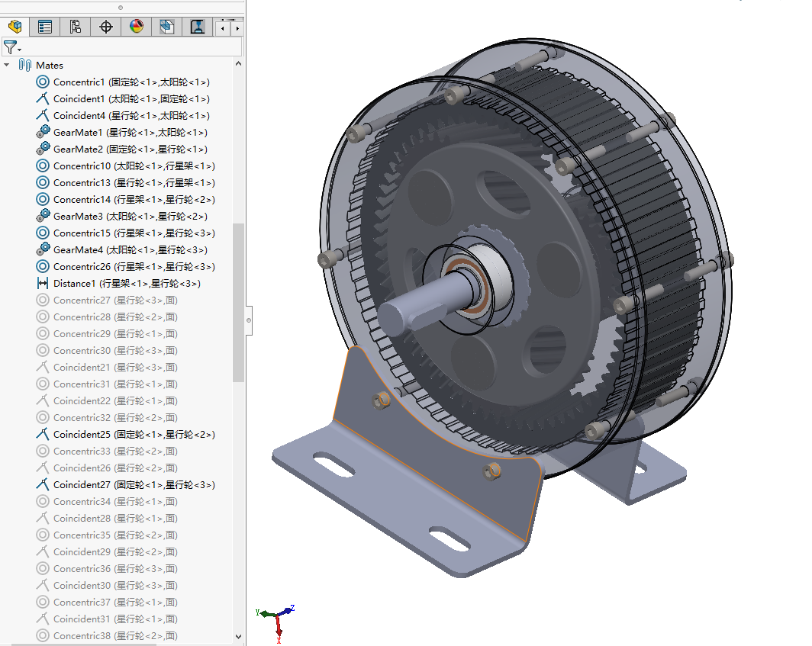Select the GearMate4 gear icon
The width and height of the screenshot is (812, 646).
pos(43,249)
